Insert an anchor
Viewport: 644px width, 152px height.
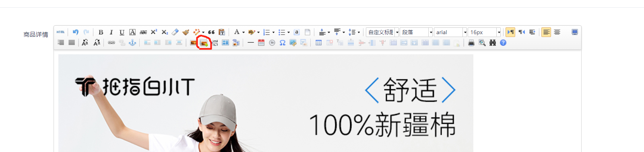pos(132,43)
